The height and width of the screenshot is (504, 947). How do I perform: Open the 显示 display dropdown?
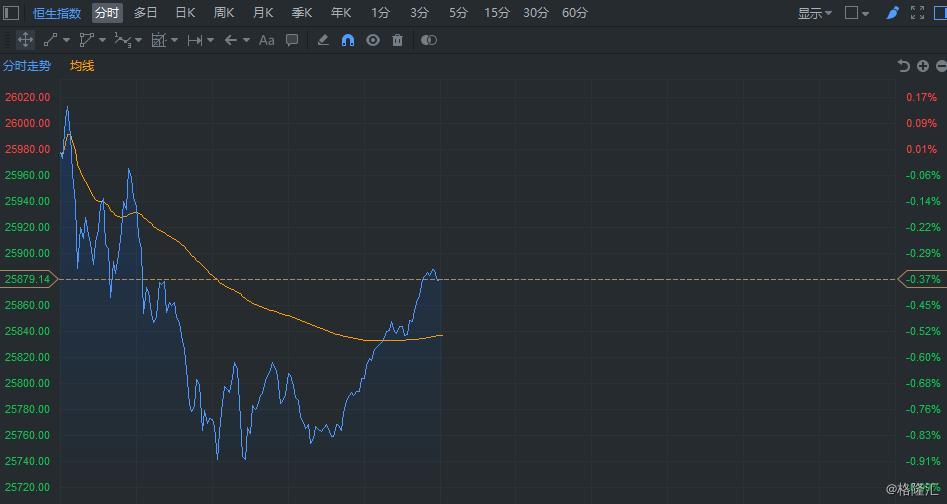814,13
